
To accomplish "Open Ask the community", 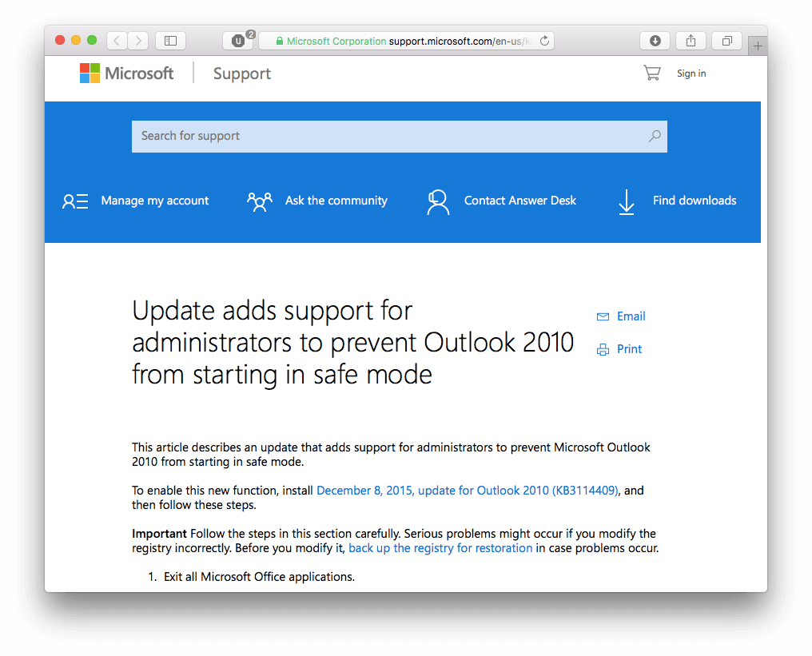I will pos(336,201).
